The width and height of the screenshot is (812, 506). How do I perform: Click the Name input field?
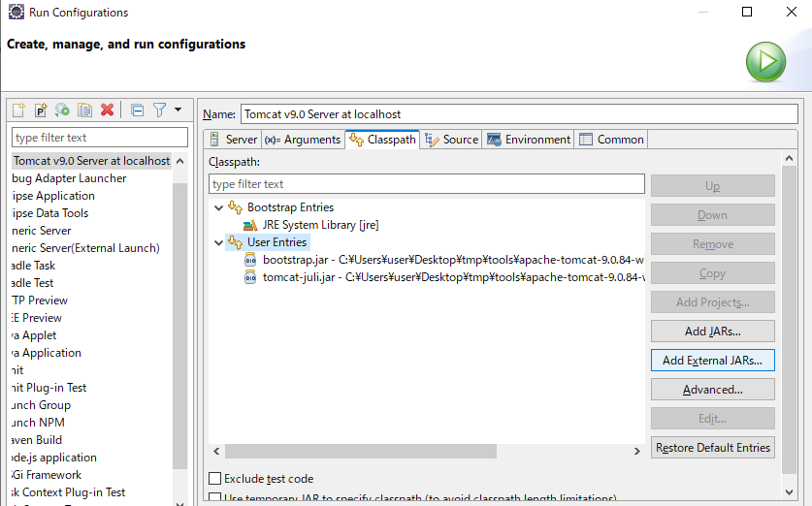click(519, 114)
